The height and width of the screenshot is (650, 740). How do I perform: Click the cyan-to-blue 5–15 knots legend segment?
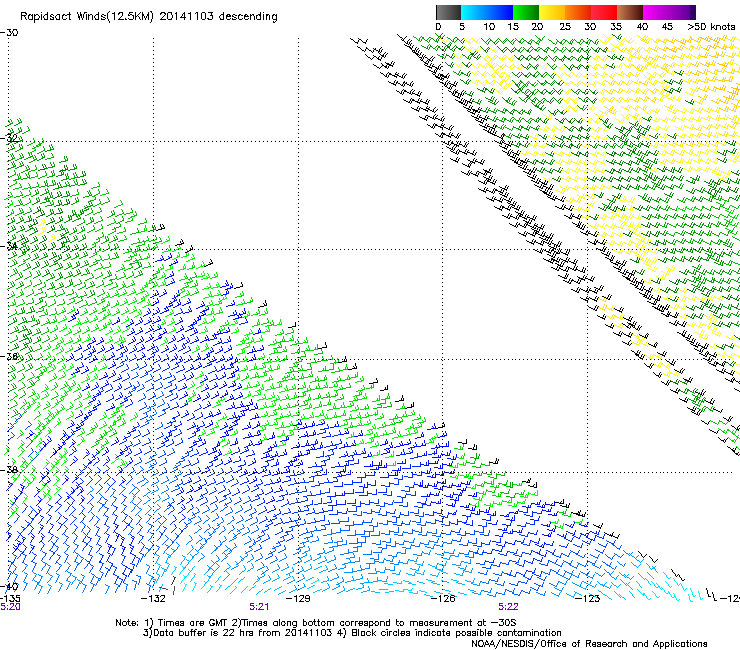click(x=487, y=12)
